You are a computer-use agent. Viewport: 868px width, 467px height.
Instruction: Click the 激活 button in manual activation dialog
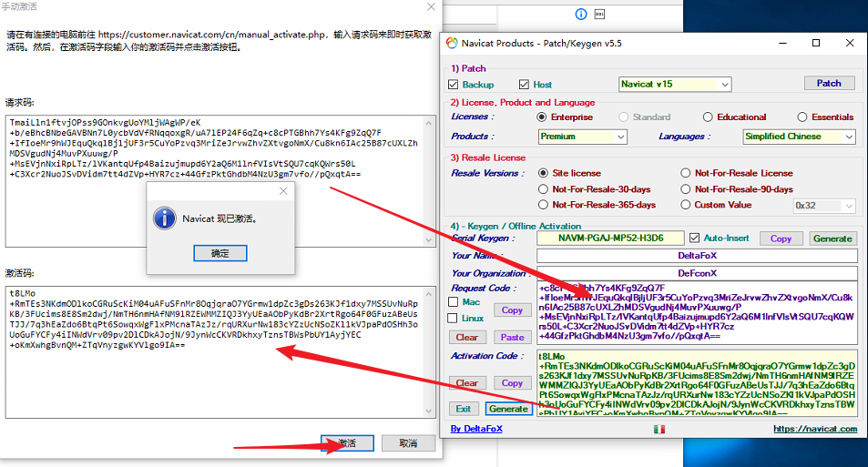tap(347, 443)
